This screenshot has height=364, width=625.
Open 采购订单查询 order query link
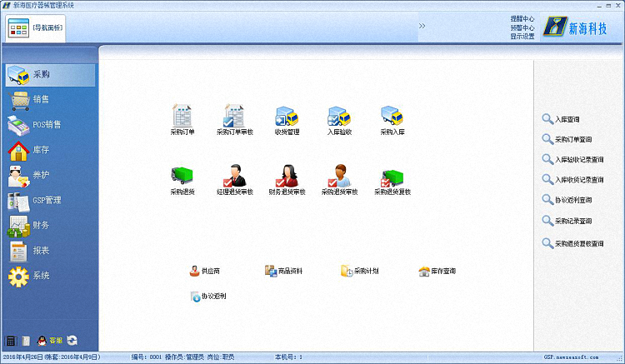567,139
